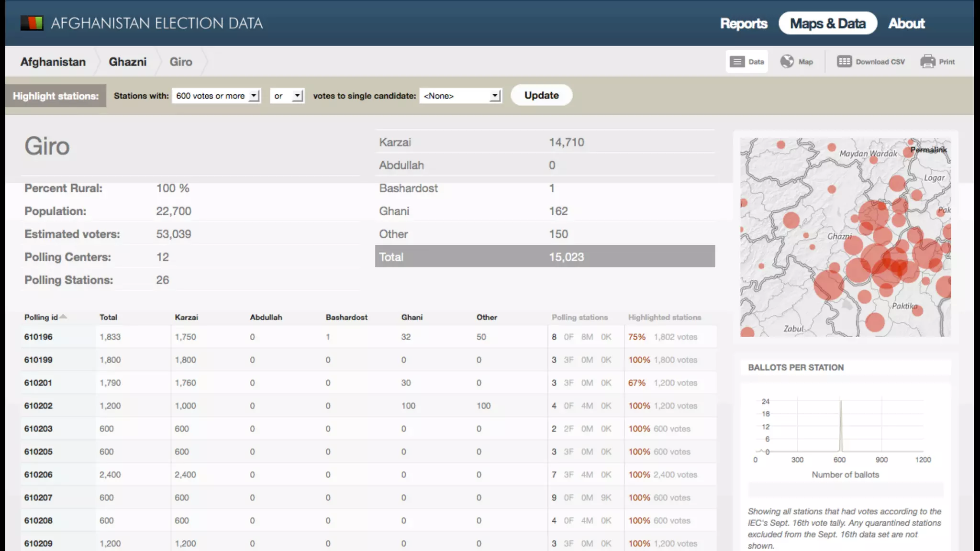Click the histogram spike at 600 ballots
The width and height of the screenshot is (980, 551).
tap(840, 426)
